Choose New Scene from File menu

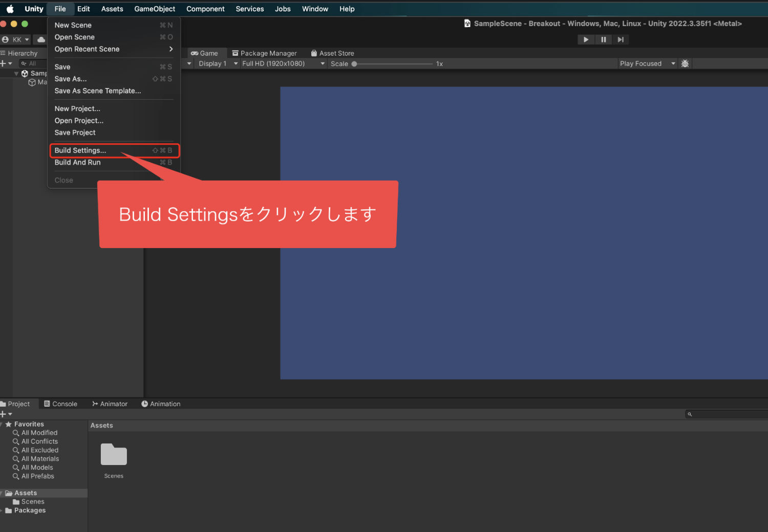114,25
